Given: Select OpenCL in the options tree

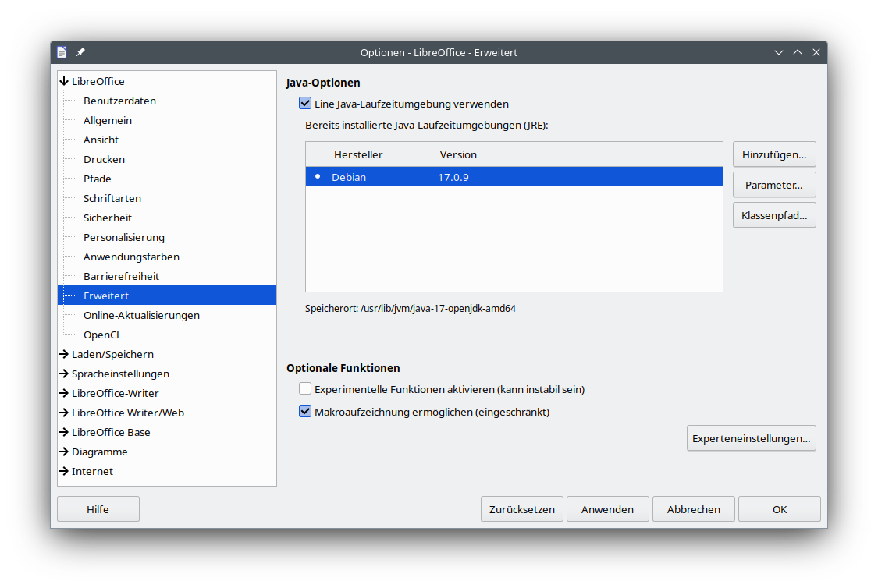Looking at the screenshot, I should point(102,335).
